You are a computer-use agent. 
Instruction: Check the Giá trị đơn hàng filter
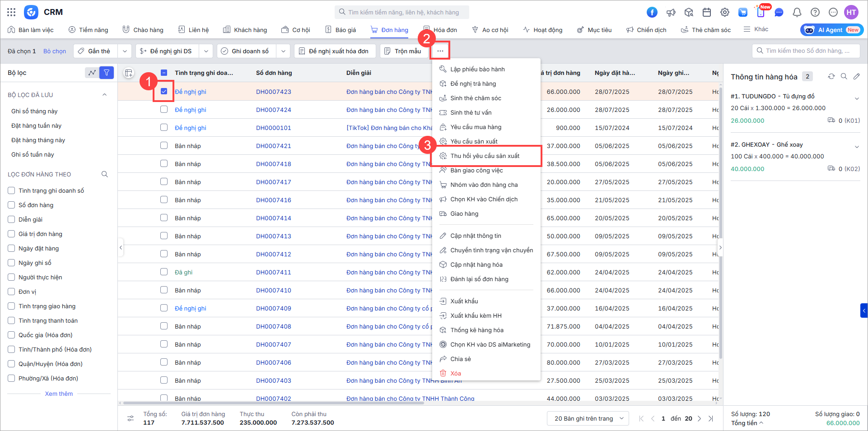tap(11, 234)
